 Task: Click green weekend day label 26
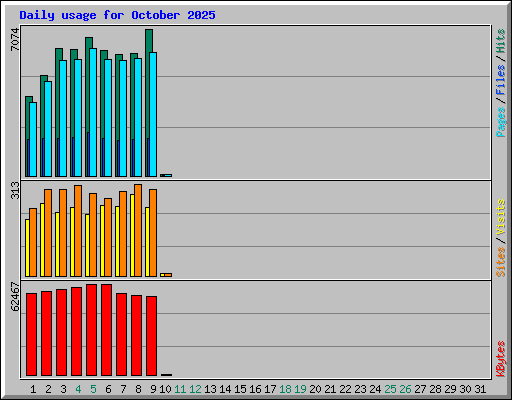pos(405,389)
